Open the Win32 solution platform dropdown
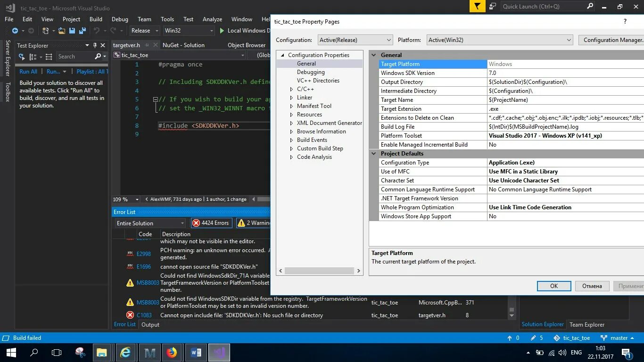 pyautogui.click(x=189, y=31)
